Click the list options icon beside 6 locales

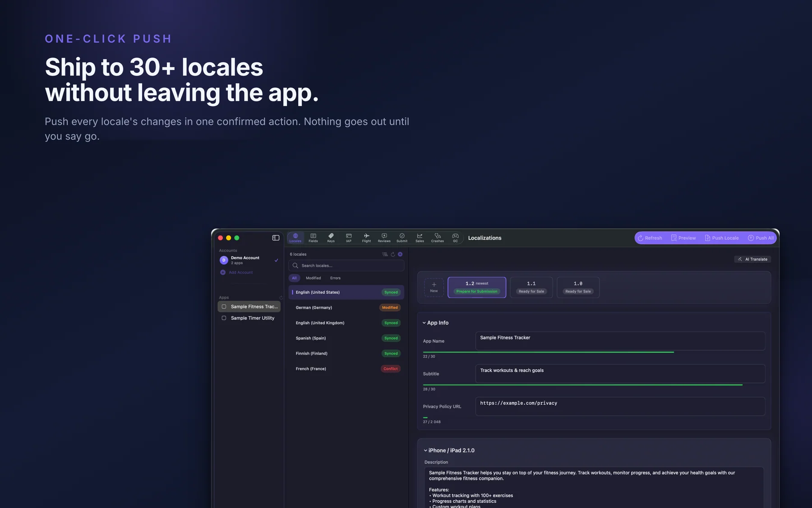tap(385, 254)
